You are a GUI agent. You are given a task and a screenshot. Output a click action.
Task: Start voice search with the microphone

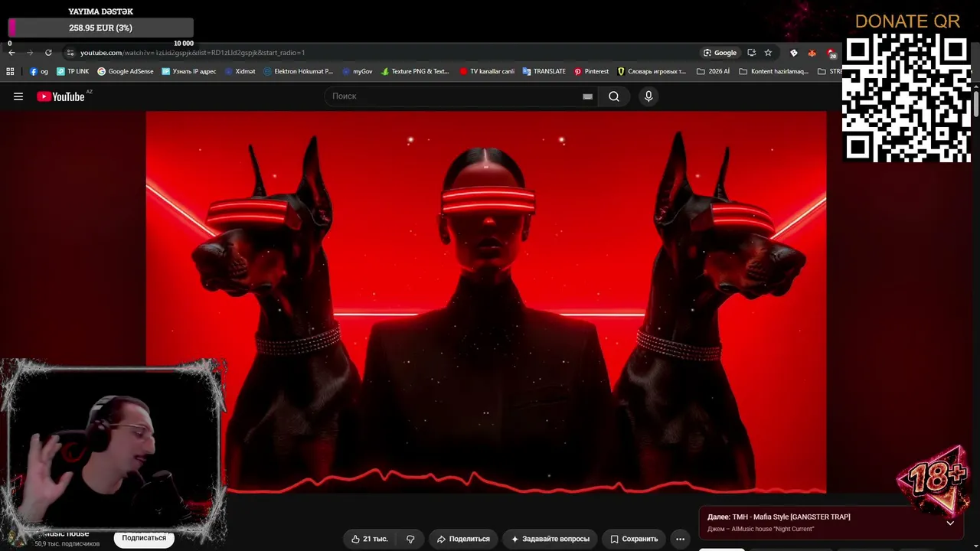[648, 96]
